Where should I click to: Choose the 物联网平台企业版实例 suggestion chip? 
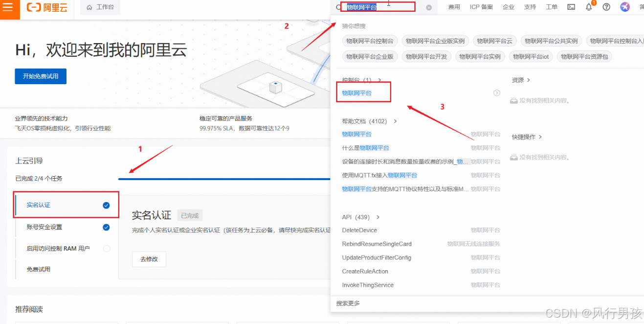pos(435,41)
